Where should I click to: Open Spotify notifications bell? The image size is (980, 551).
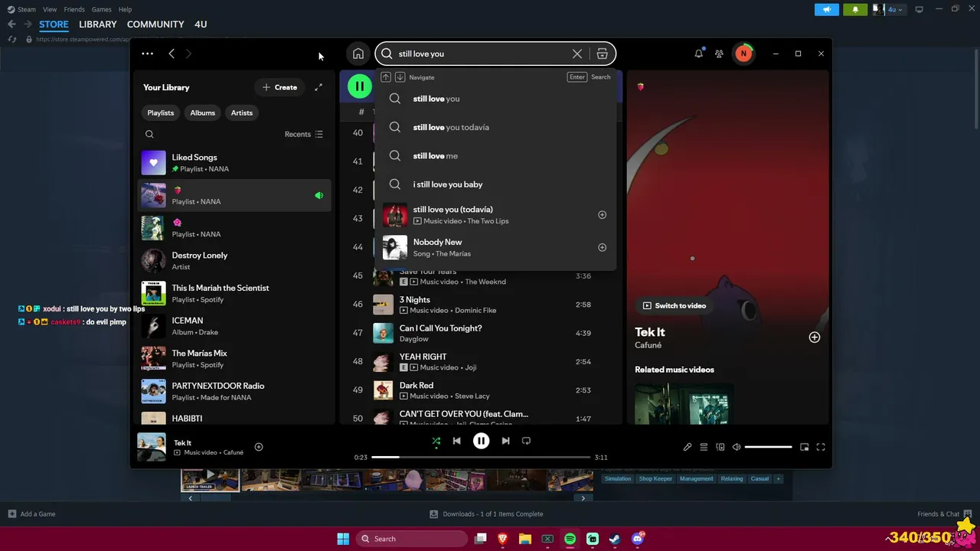[698, 54]
